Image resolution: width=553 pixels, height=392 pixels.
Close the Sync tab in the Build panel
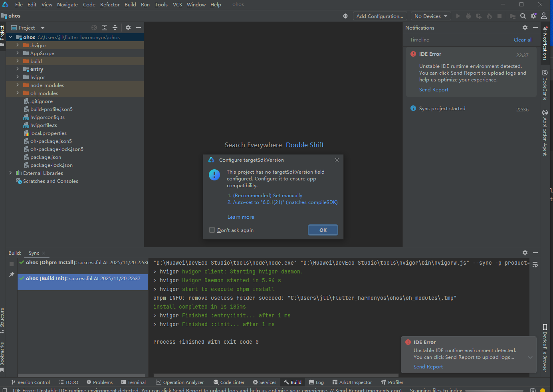[x=44, y=253]
